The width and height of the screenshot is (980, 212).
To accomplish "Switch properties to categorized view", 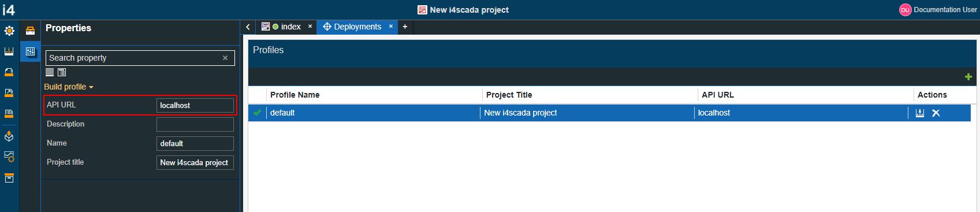I will coord(62,72).
